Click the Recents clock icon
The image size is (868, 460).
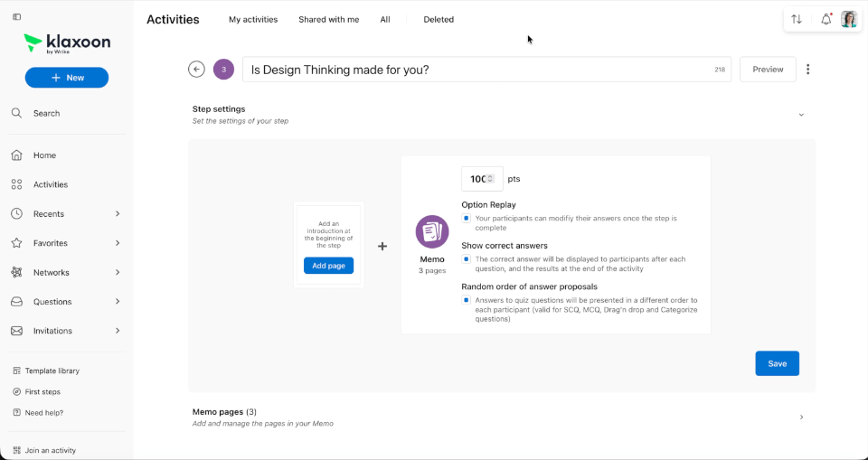(x=16, y=213)
